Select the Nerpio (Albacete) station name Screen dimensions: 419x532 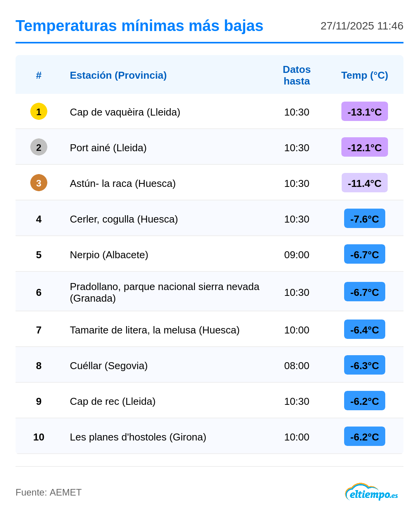click(x=109, y=255)
